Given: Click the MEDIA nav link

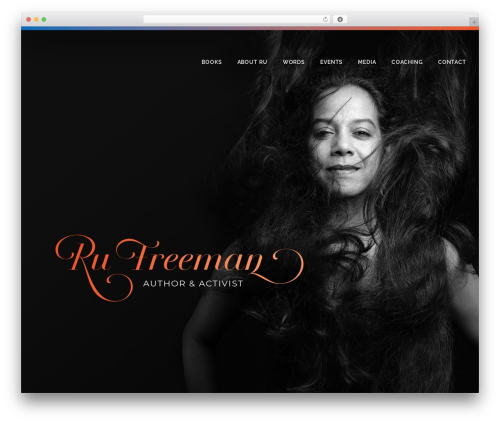Looking at the screenshot, I should coord(367,62).
